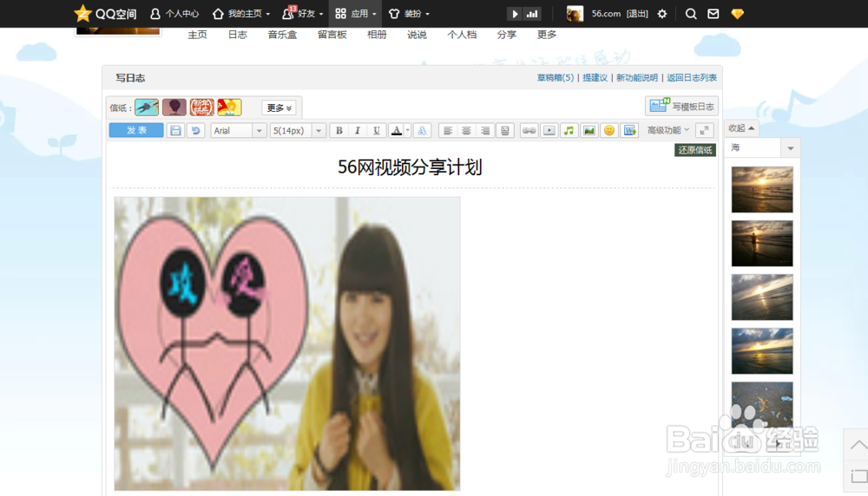Insert music with the green note icon
Screen dimensions: 868x496
click(569, 130)
